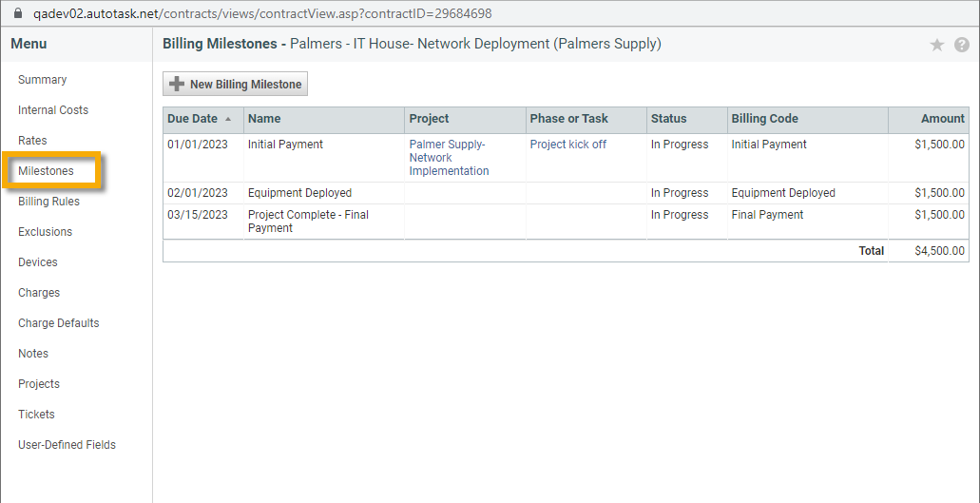Open the Devices menu entry

pos(38,262)
